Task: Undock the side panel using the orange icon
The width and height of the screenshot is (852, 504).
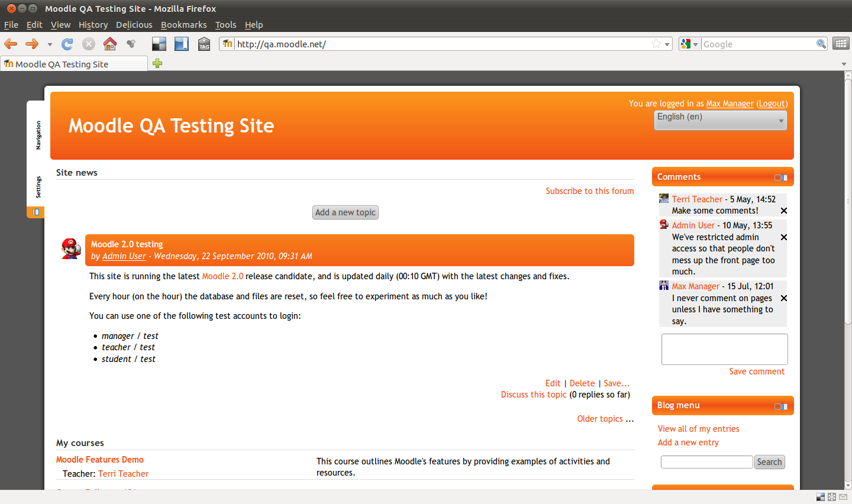Action: [36, 212]
